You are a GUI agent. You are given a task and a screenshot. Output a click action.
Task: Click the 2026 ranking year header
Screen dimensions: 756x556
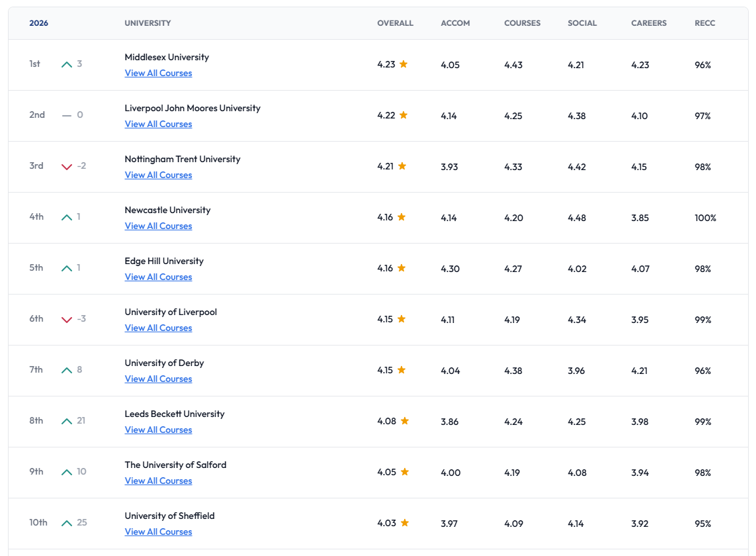pyautogui.click(x=38, y=23)
